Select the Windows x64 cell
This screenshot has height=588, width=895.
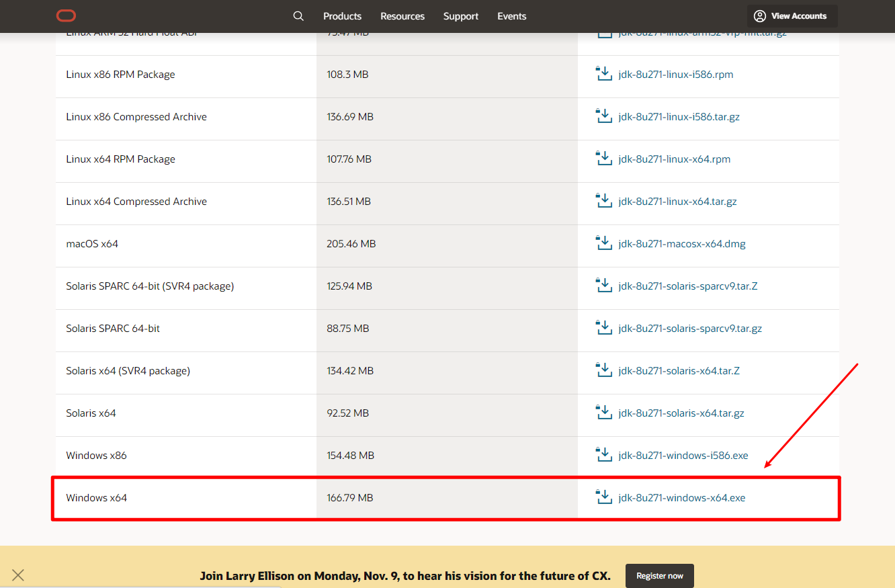pos(186,498)
